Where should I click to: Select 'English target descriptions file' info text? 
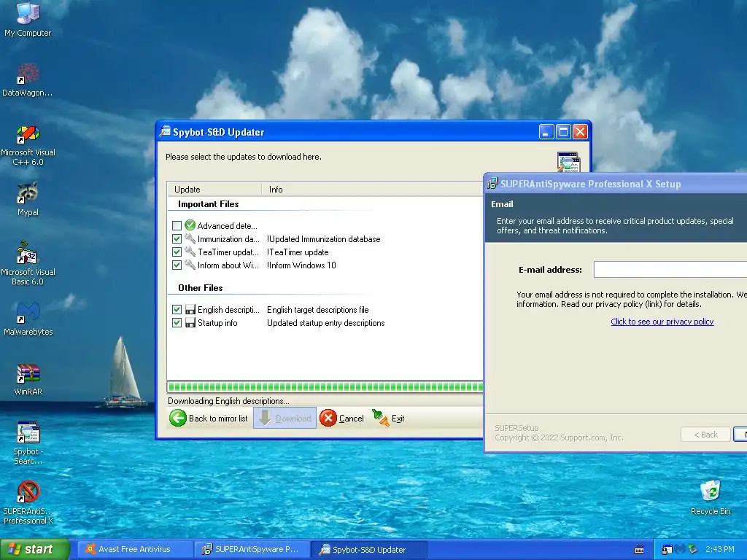coord(318,309)
